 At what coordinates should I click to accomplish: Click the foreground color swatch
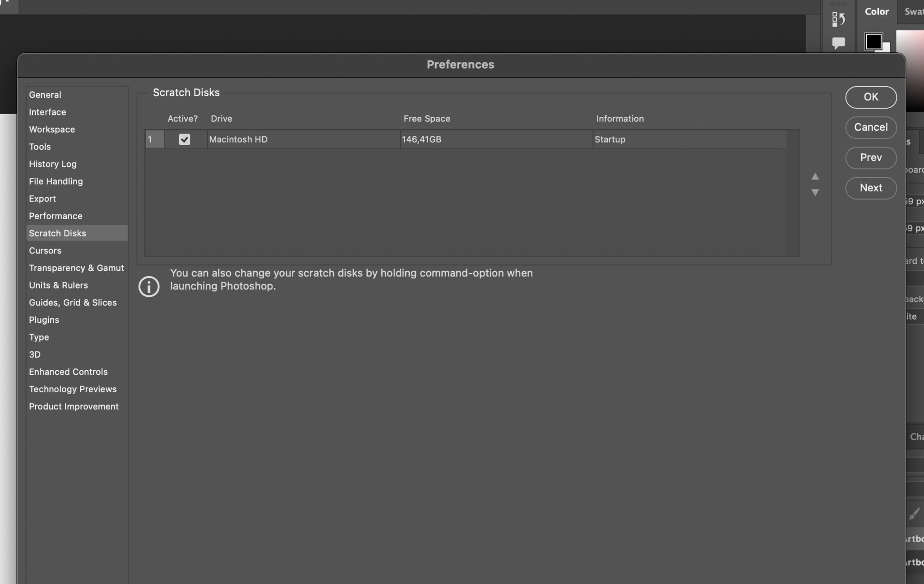point(873,41)
